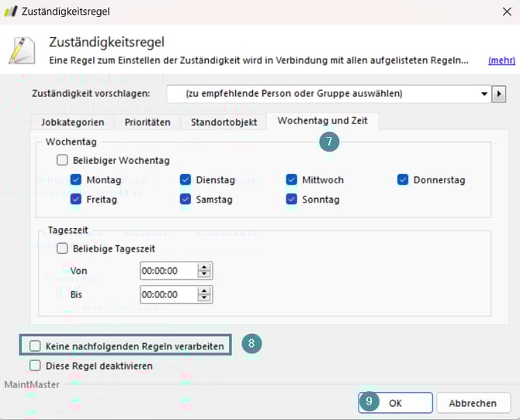Uncheck the Donnerstag checkbox
The height and width of the screenshot is (420, 520).
[x=403, y=180]
